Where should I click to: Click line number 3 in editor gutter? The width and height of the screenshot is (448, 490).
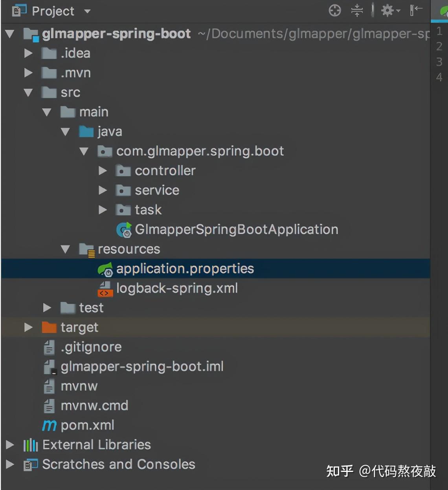click(439, 62)
